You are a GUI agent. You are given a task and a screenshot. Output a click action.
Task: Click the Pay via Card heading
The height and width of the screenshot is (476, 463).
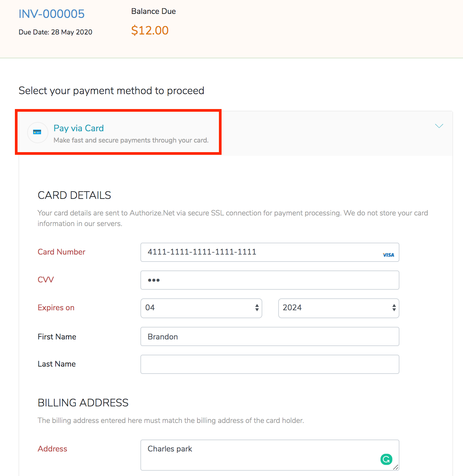click(x=78, y=128)
